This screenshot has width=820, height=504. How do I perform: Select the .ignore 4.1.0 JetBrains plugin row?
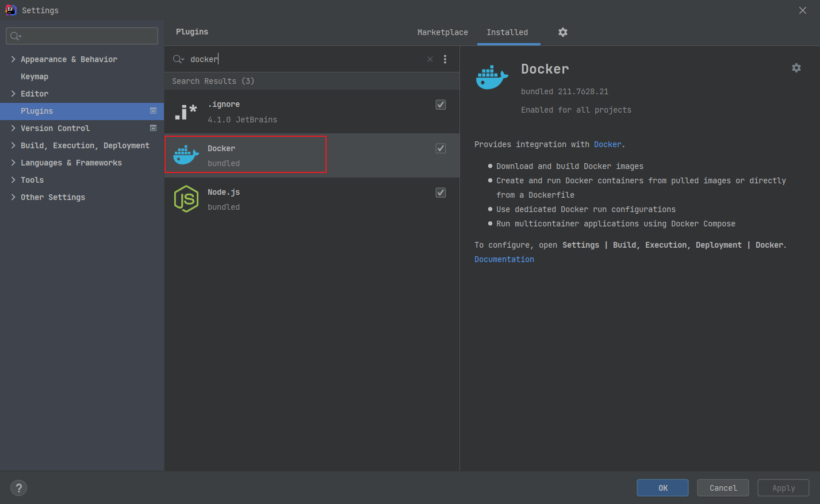coord(312,111)
